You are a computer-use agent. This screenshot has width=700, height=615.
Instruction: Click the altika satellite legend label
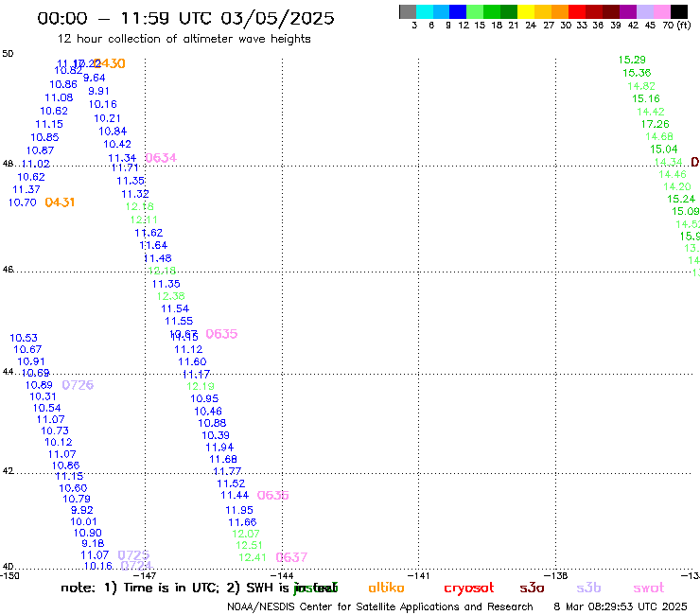point(387,588)
